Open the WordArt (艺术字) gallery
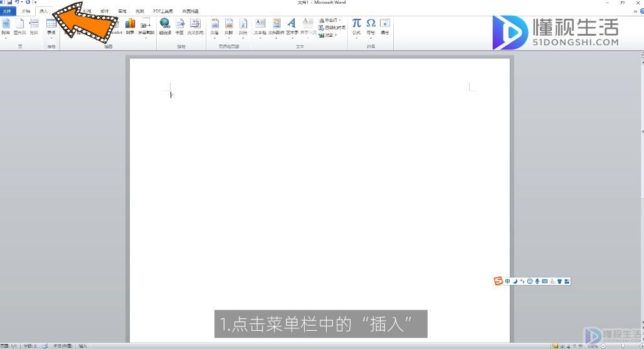644x349 pixels. [292, 28]
